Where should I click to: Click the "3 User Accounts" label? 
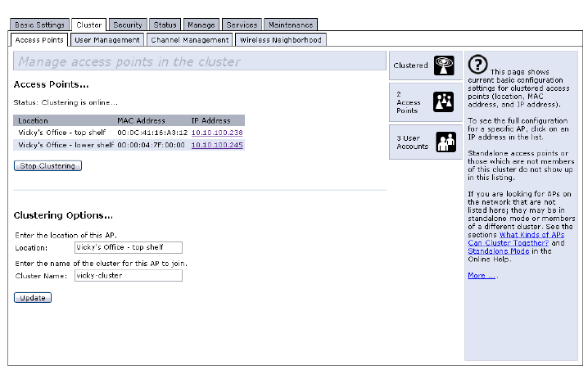coord(412,142)
